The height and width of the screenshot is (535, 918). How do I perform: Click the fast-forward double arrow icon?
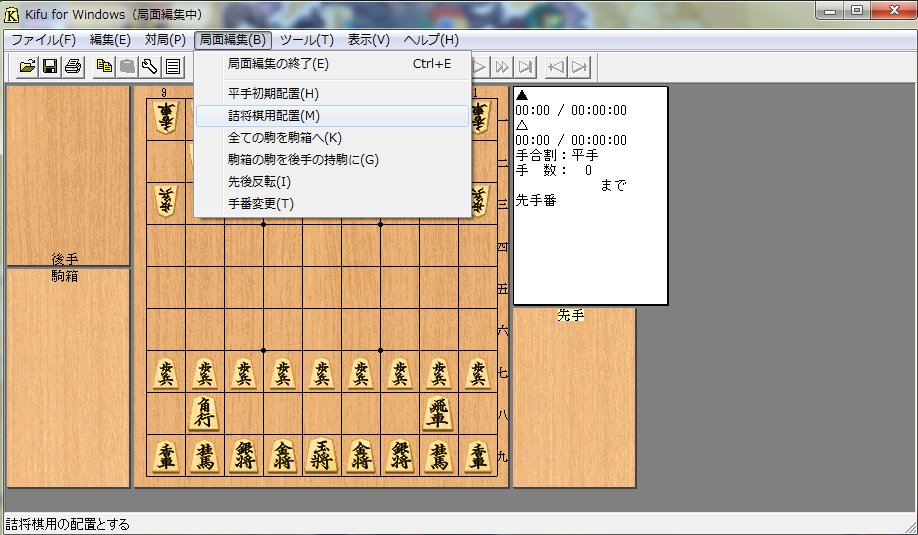503,67
